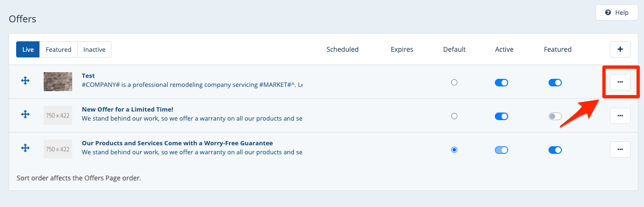The image size is (644, 207).
Task: Open the New Offer for a Limited Time link
Action: click(127, 110)
